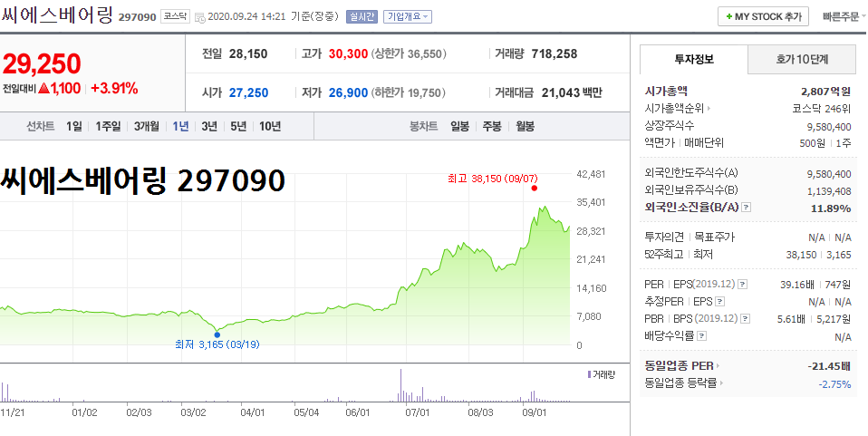Click the 전일 value 28,150
868x436 pixels.
coord(248,54)
